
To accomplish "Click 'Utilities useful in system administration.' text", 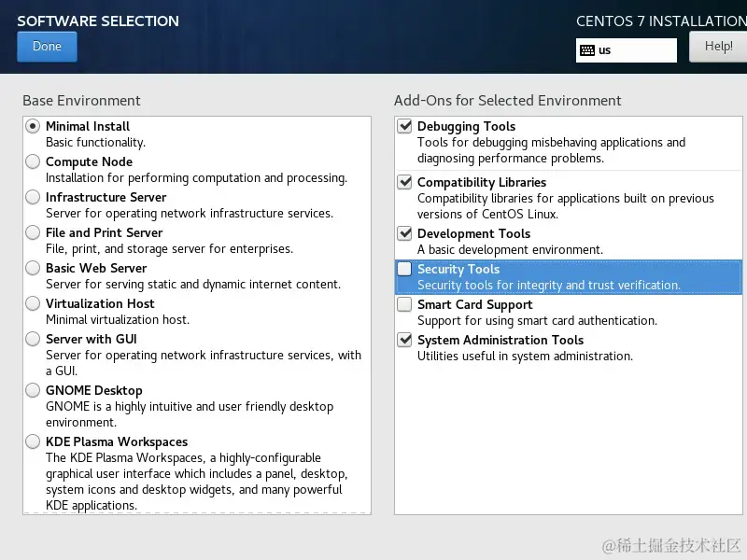I will (x=525, y=357).
